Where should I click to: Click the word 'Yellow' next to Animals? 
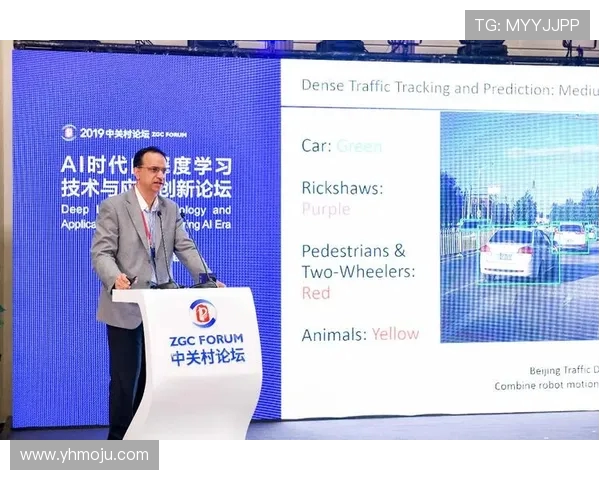[x=396, y=334]
